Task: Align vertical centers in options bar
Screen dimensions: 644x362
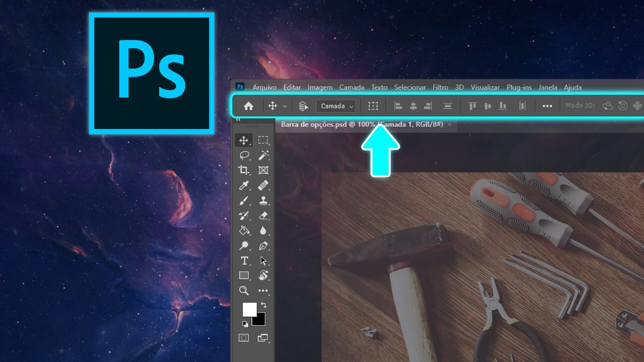Action: (487, 106)
